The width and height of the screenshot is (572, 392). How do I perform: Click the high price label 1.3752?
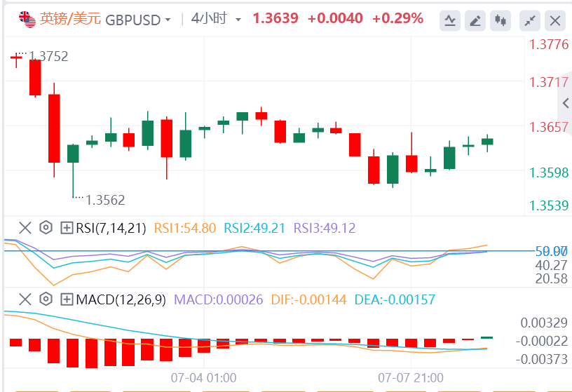coord(48,57)
